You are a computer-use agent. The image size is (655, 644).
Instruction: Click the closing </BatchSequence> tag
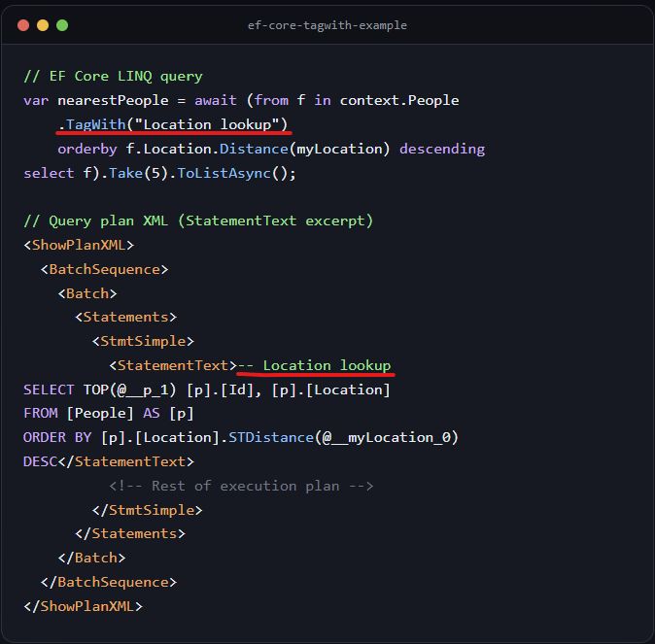[x=109, y=582]
